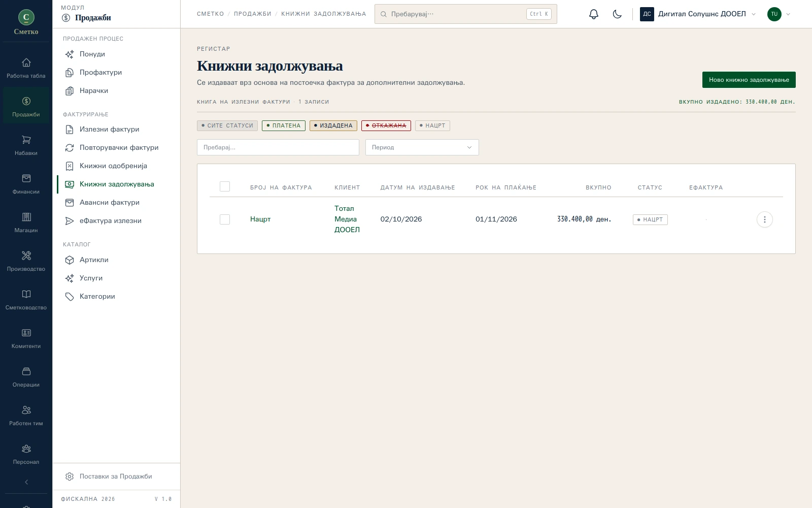Collapse the left sidebar arrow
The image size is (812, 508).
[26, 482]
